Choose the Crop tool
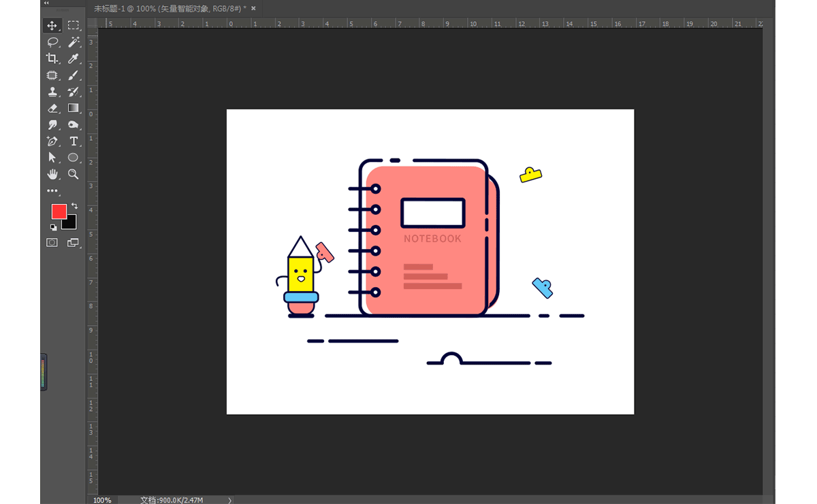817x504 pixels. pyautogui.click(x=52, y=58)
